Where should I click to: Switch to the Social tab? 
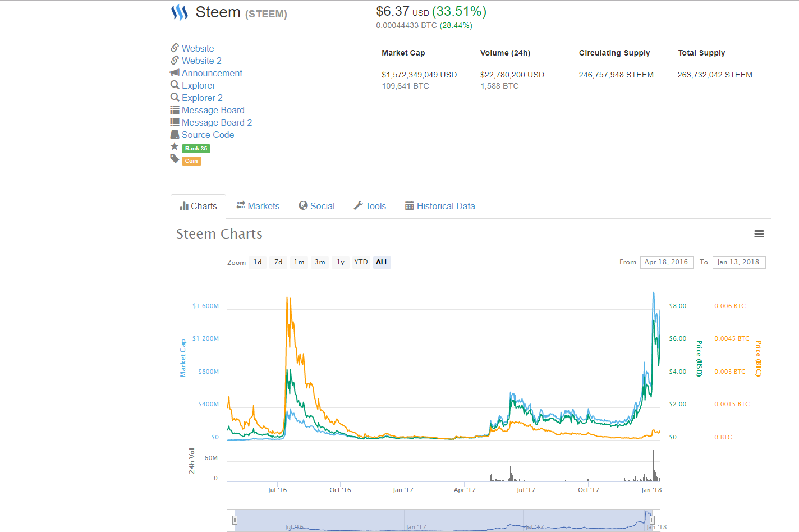(316, 207)
